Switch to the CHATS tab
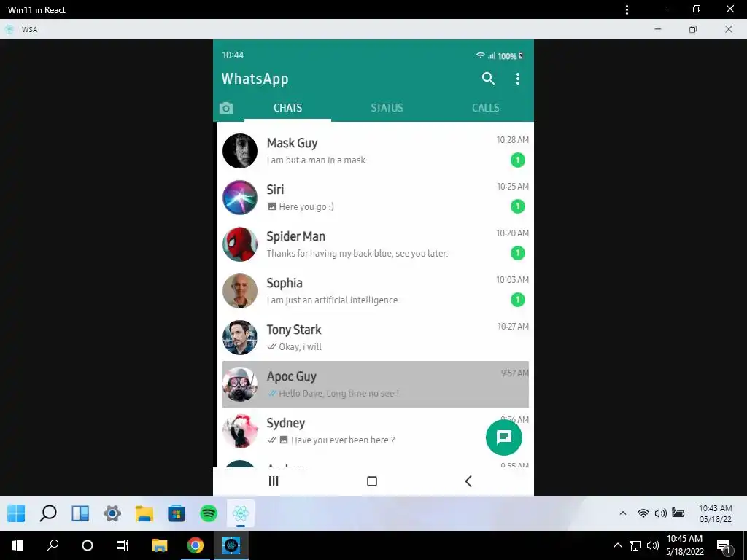Viewport: 747px width, 560px height. point(287,108)
